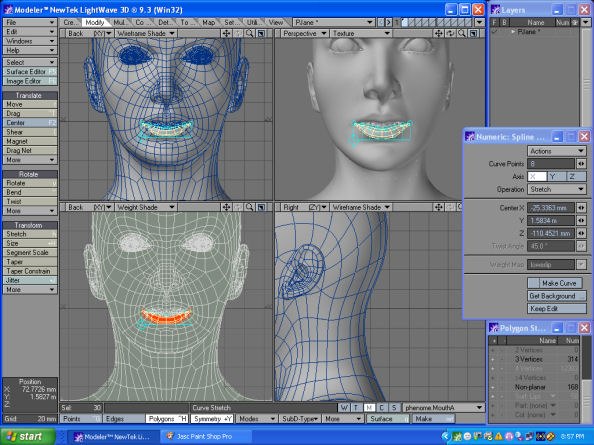Click the W weight map mode button

(x=344, y=408)
